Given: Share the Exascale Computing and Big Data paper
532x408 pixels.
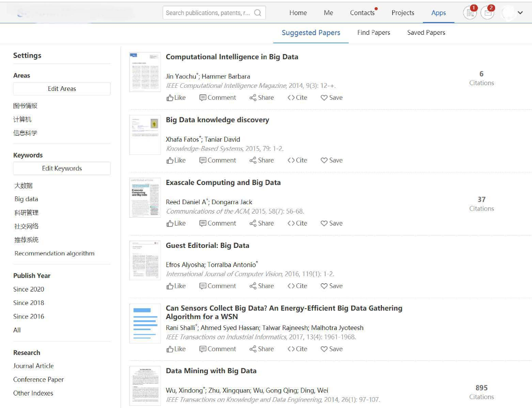Looking at the screenshot, I should coord(261,223).
